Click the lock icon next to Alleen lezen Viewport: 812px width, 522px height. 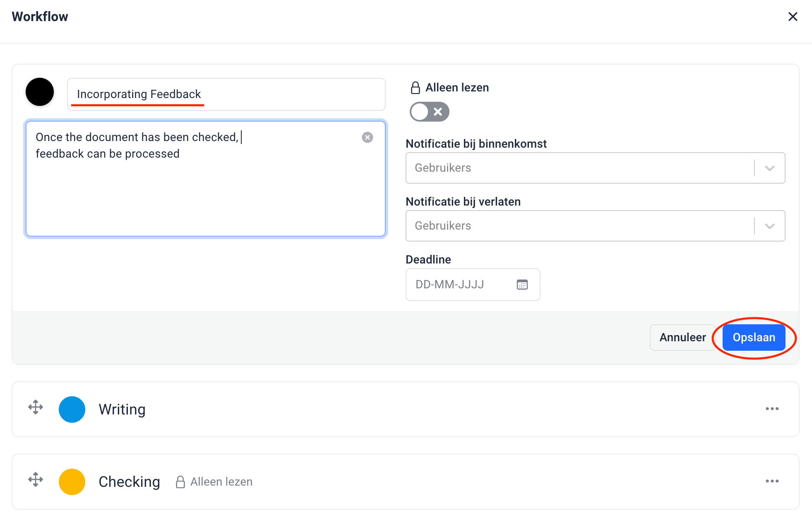tap(415, 88)
